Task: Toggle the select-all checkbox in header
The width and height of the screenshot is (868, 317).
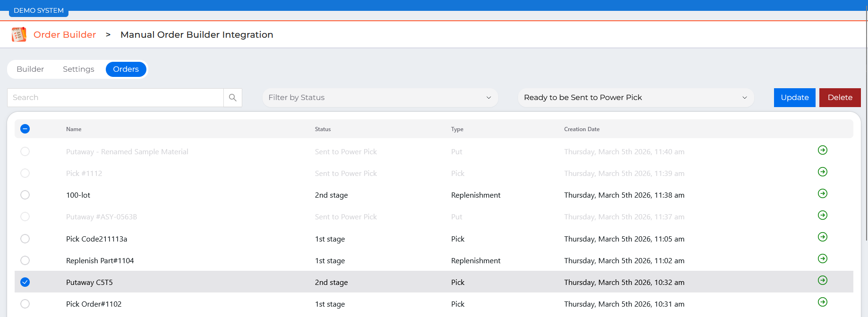Action: click(25, 129)
